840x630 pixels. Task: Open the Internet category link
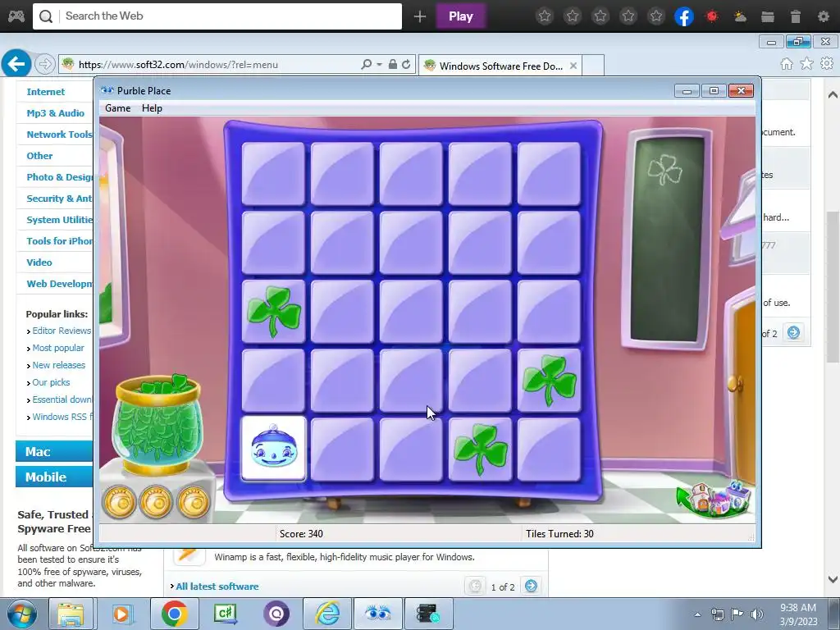46,92
